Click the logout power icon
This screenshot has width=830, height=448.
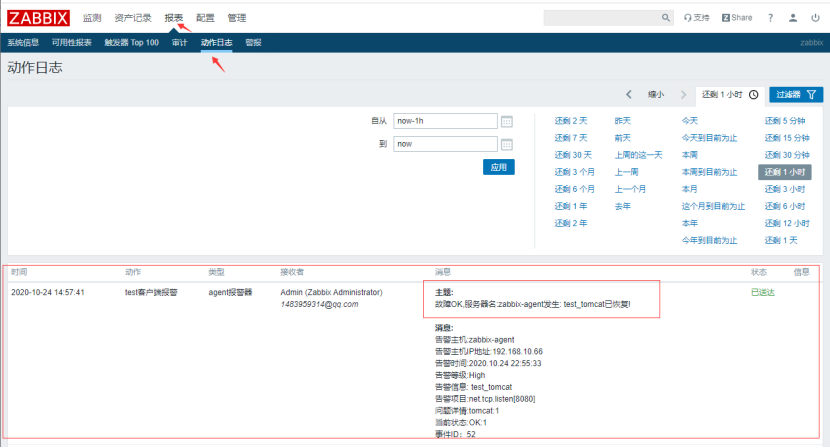[x=815, y=17]
